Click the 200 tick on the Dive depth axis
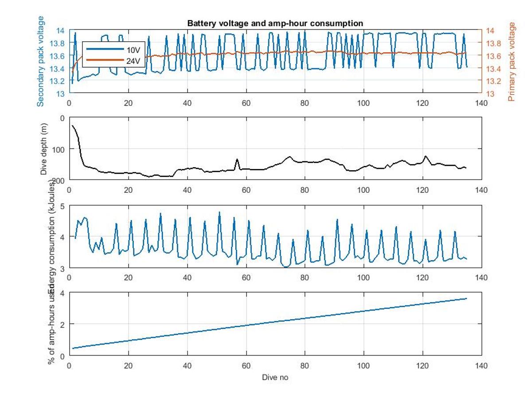The width and height of the screenshot is (532, 399). (x=59, y=180)
